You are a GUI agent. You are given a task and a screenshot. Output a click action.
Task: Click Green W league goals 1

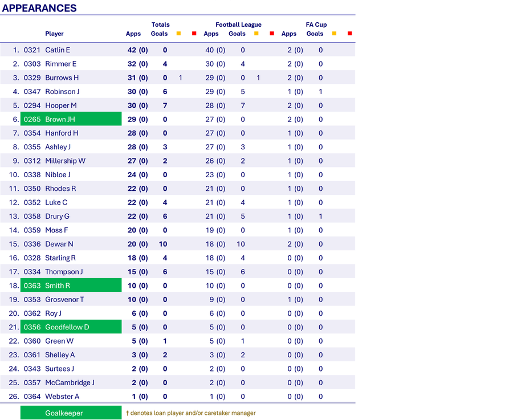[243, 341]
